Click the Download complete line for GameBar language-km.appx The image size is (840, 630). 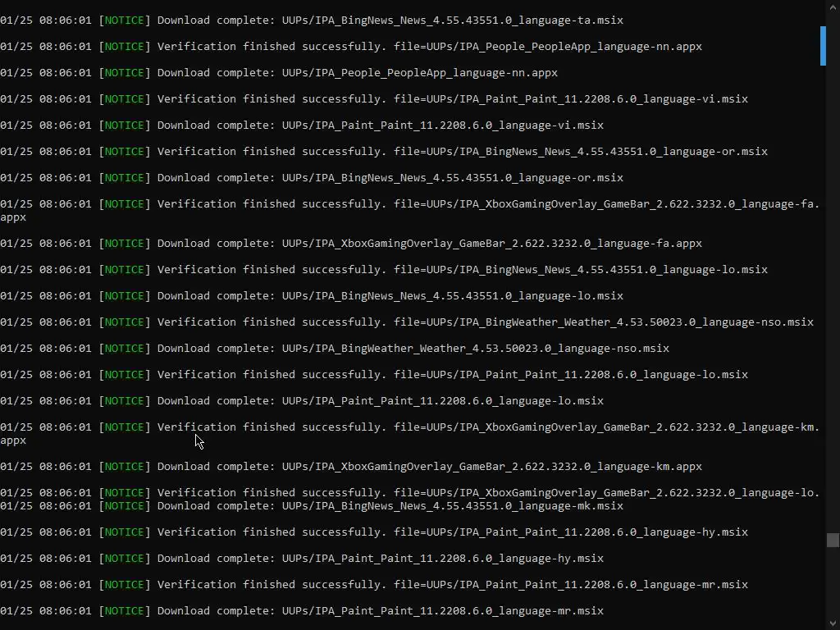(x=351, y=467)
